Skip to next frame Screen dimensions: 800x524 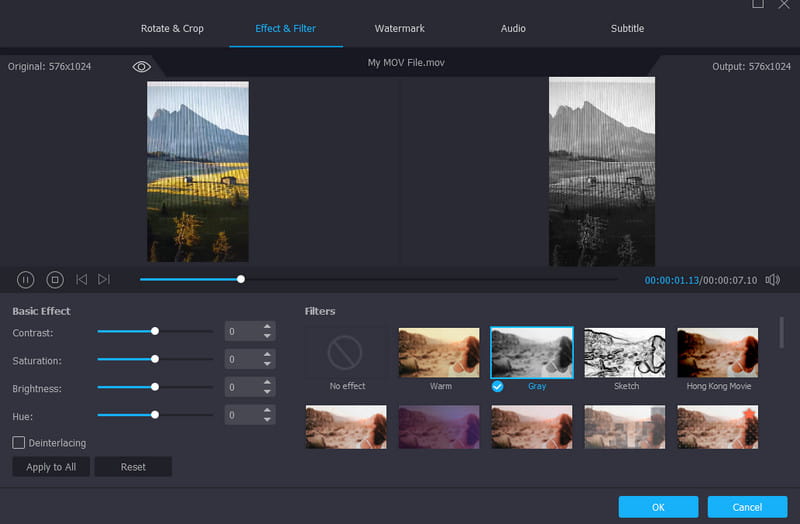point(104,280)
